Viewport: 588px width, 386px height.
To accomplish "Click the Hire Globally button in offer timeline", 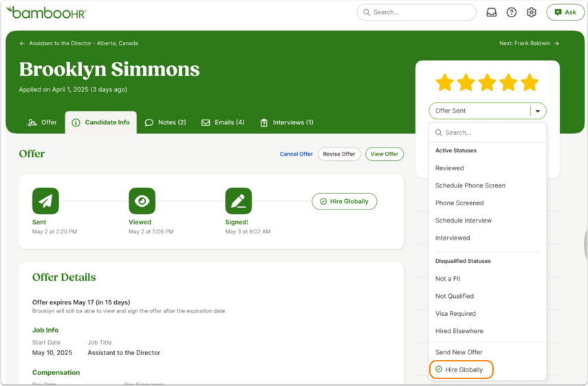I will (x=345, y=201).
